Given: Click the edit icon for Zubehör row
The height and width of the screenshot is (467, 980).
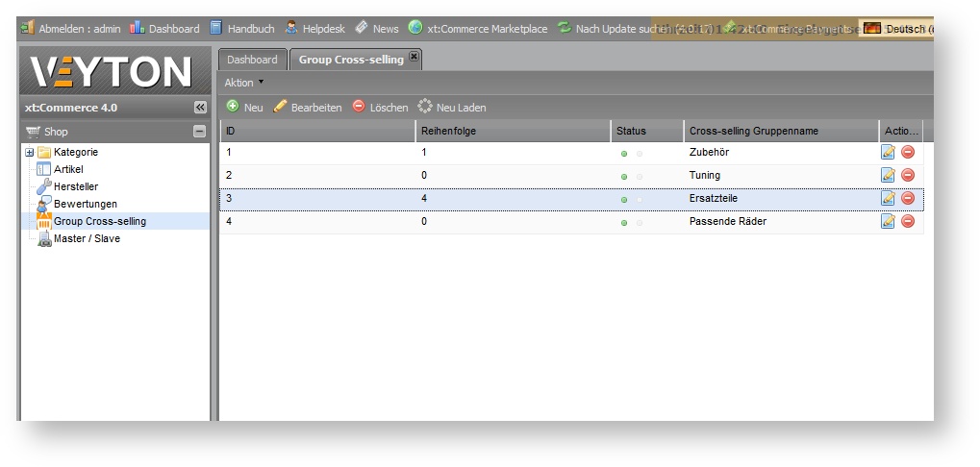Looking at the screenshot, I should coord(888,152).
